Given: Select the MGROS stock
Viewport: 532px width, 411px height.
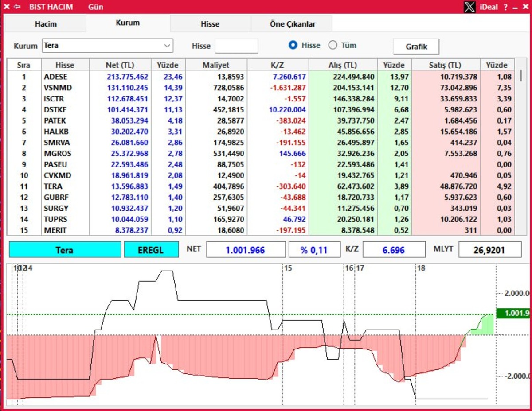Looking at the screenshot, I should point(58,154).
